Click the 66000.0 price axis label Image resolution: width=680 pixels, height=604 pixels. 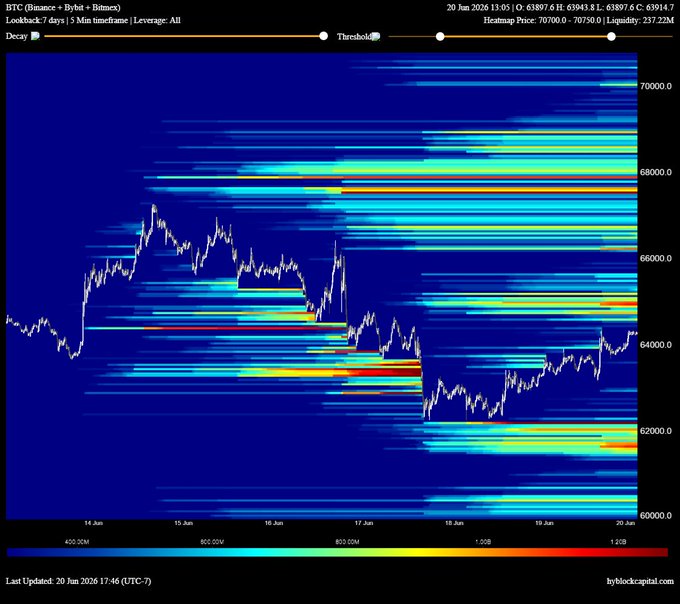pyautogui.click(x=656, y=258)
